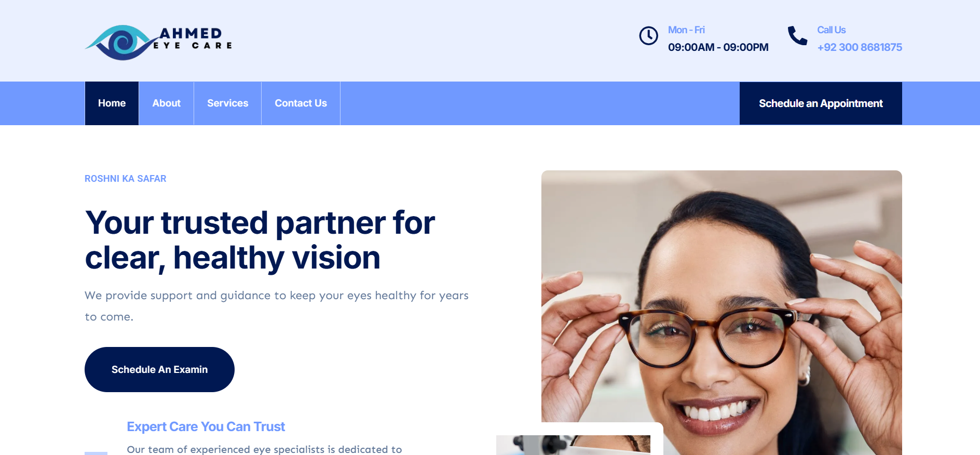Open the Services menu item

[x=227, y=103]
